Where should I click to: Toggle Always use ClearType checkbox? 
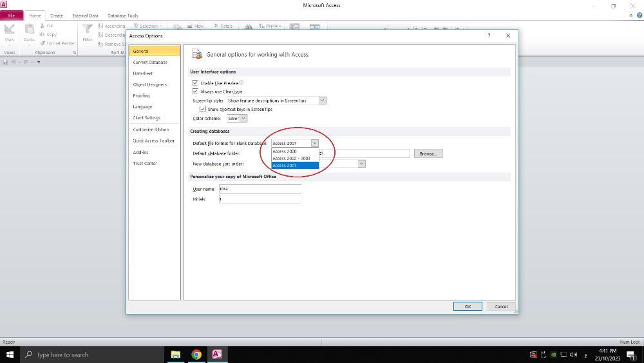point(195,92)
